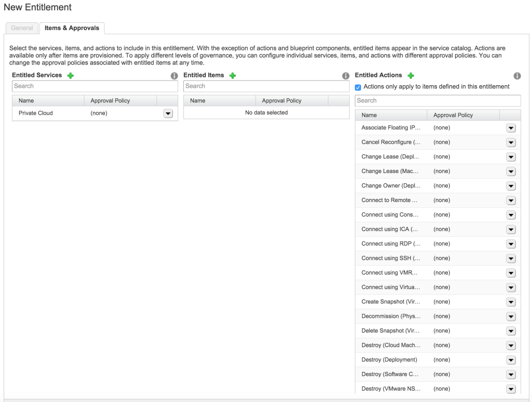Viewport: 532px width, 402px height.
Task: Click the green plus beside Entitled Actions
Action: tap(411, 76)
